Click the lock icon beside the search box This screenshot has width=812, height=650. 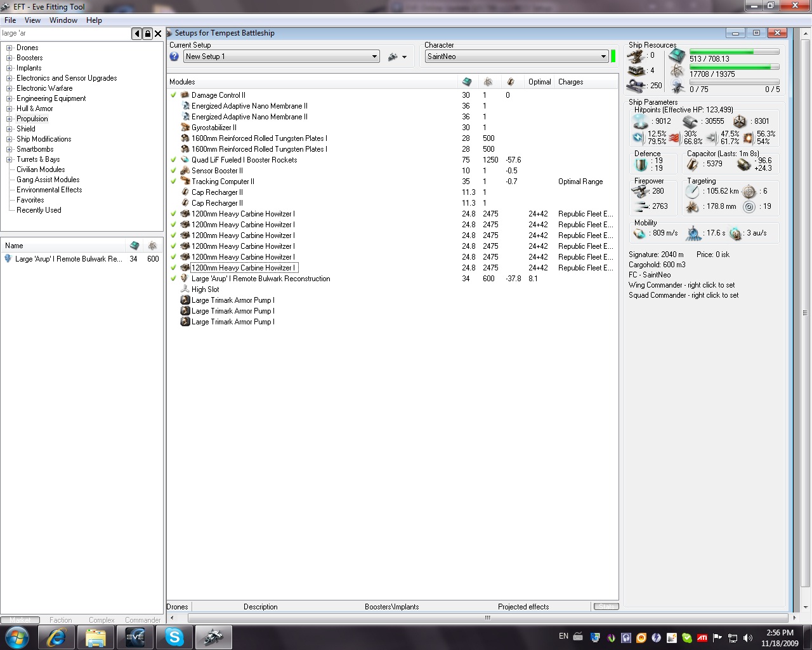tap(147, 34)
